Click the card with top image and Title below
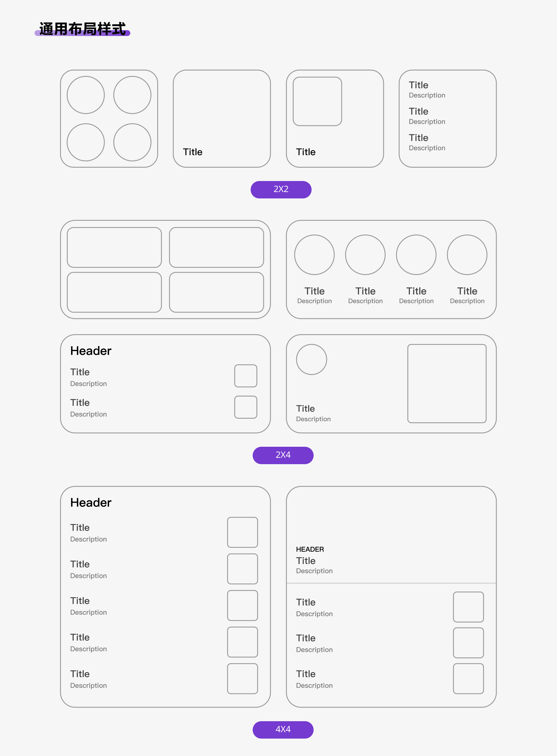 coord(336,117)
